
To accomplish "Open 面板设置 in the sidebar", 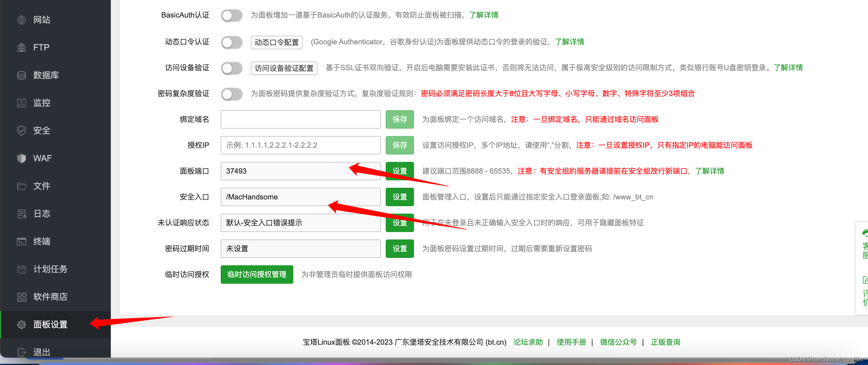I will pyautogui.click(x=50, y=324).
